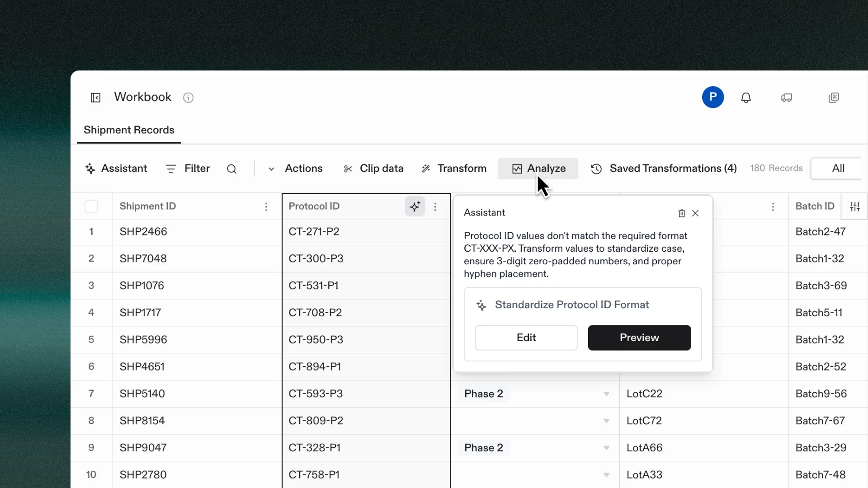
Task: Open Saved Transformations (4)
Action: click(664, 169)
